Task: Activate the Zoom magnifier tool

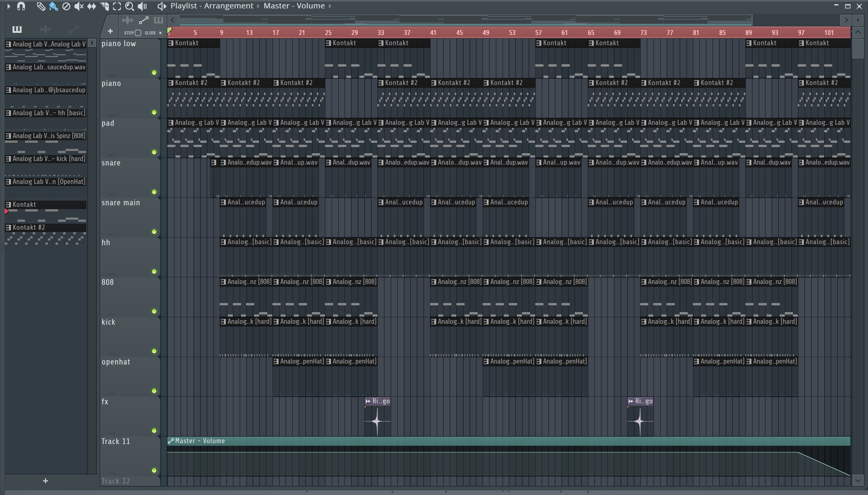Action: pyautogui.click(x=129, y=6)
